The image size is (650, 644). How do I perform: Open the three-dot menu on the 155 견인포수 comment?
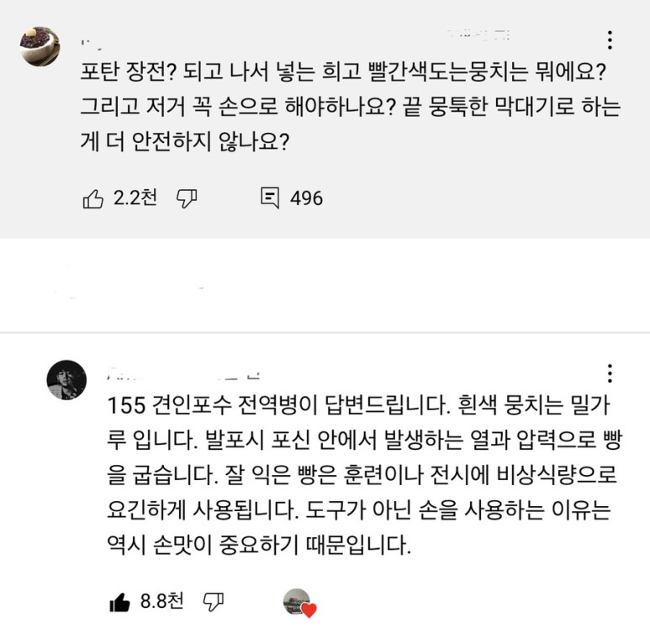click(610, 373)
